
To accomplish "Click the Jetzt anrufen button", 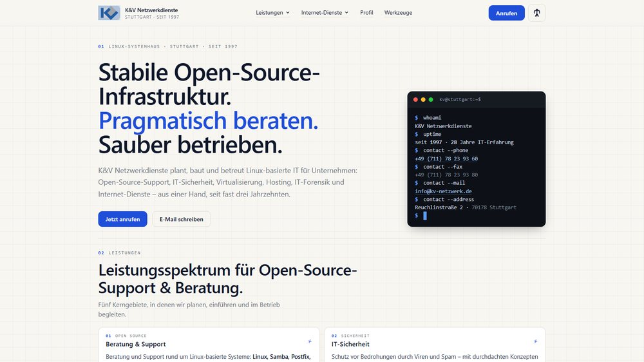I will tap(122, 219).
